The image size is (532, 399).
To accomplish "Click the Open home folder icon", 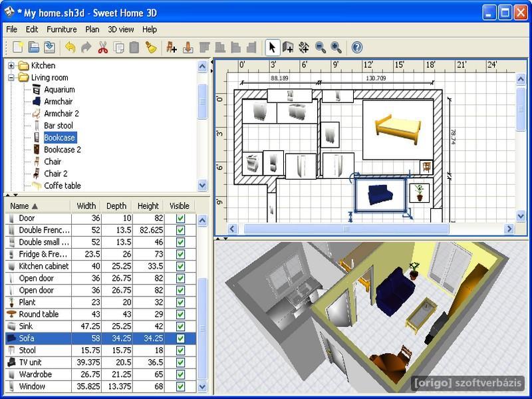I will click(34, 47).
